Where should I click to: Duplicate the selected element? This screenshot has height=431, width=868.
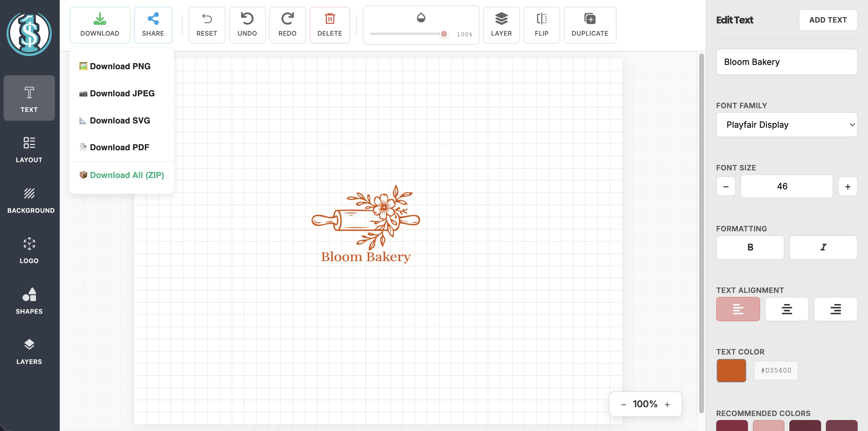(x=590, y=25)
